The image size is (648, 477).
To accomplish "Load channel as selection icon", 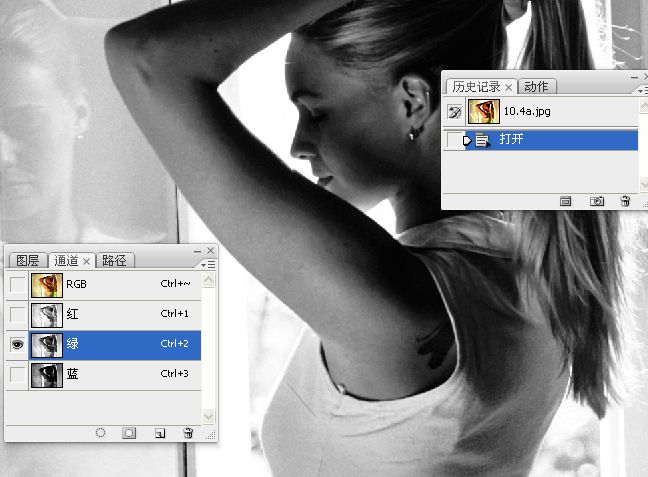I will [100, 433].
